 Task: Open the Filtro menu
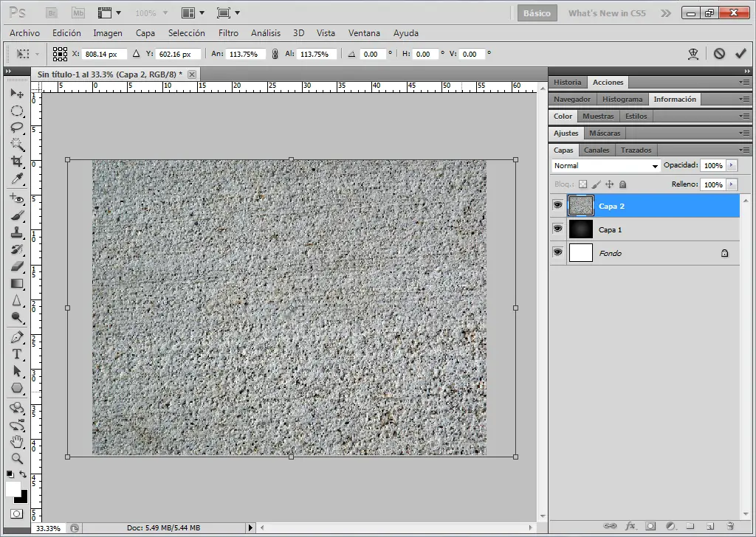coord(228,33)
